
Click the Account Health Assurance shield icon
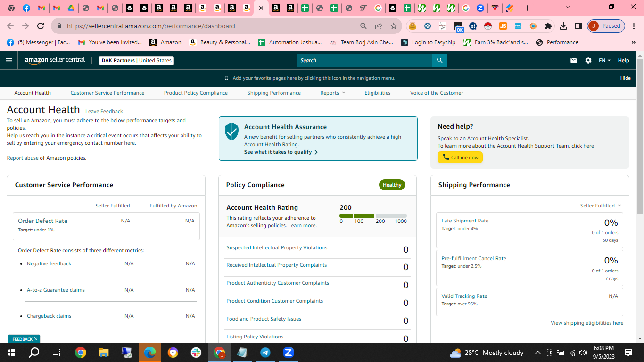[231, 132]
